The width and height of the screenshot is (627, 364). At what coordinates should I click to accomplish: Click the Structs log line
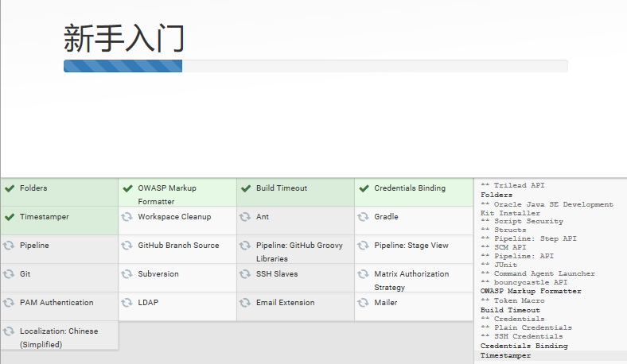click(x=504, y=230)
